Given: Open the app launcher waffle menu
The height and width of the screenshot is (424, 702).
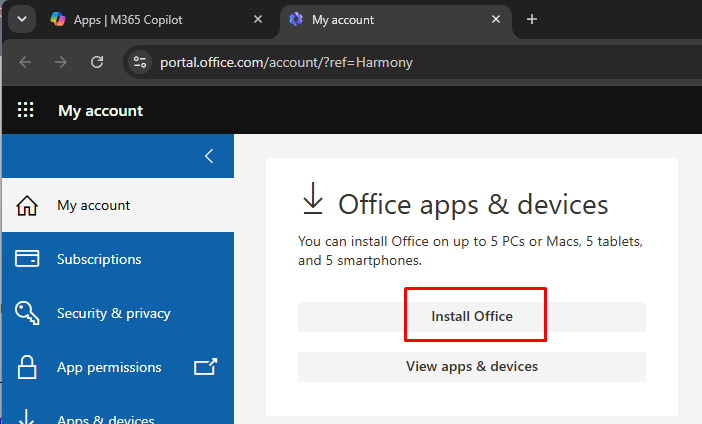Looking at the screenshot, I should pos(26,110).
